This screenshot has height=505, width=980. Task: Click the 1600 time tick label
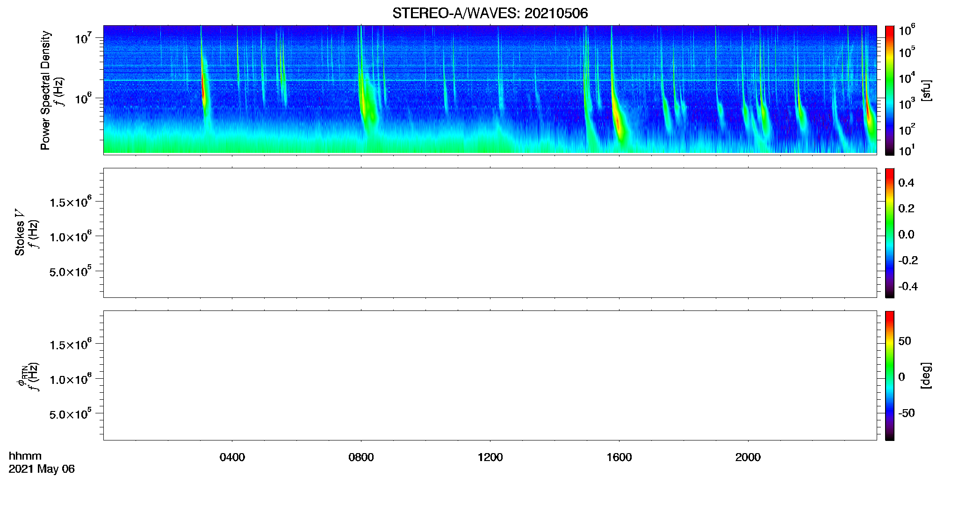tap(619, 457)
